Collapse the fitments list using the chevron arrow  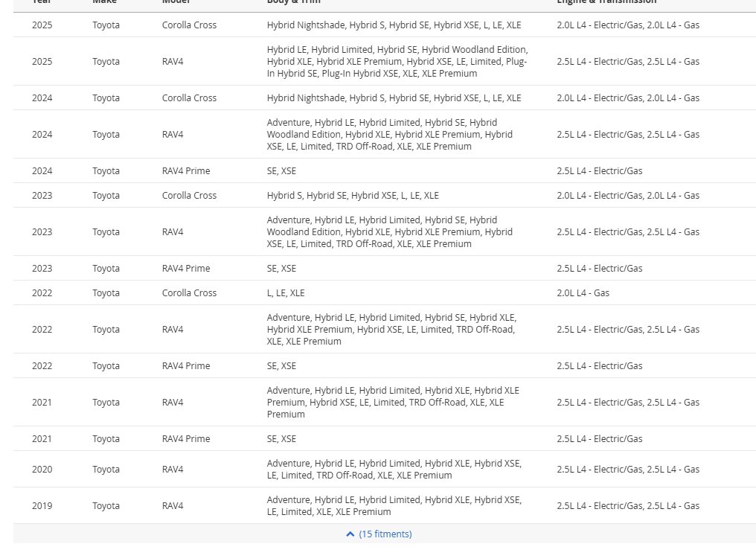350,534
